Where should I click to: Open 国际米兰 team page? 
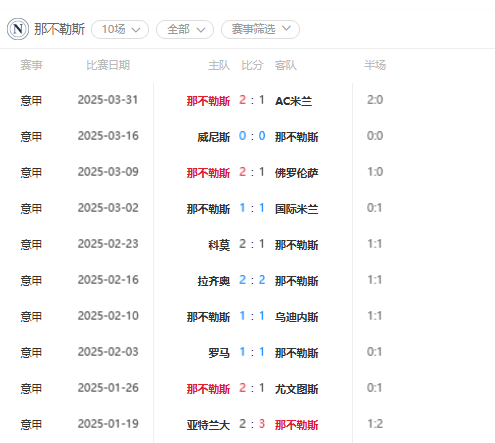coord(296,209)
